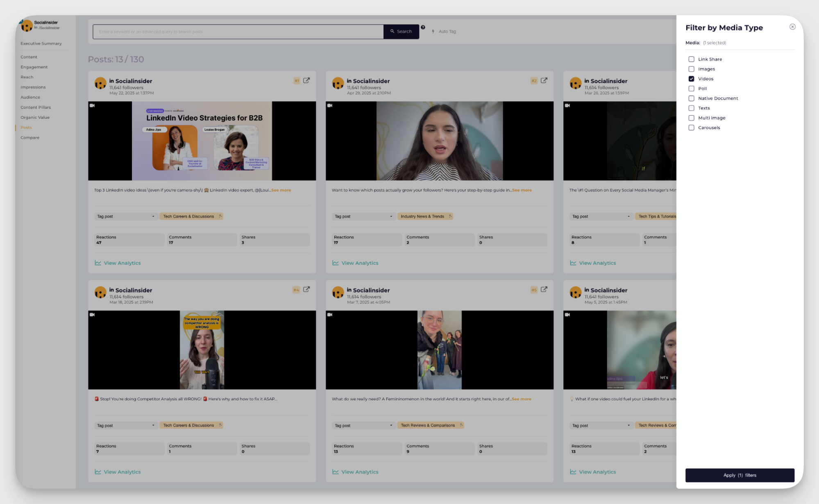Viewport: 819px width, 504px height.
Task: Open Content Pillars in sidebar
Action: point(36,107)
